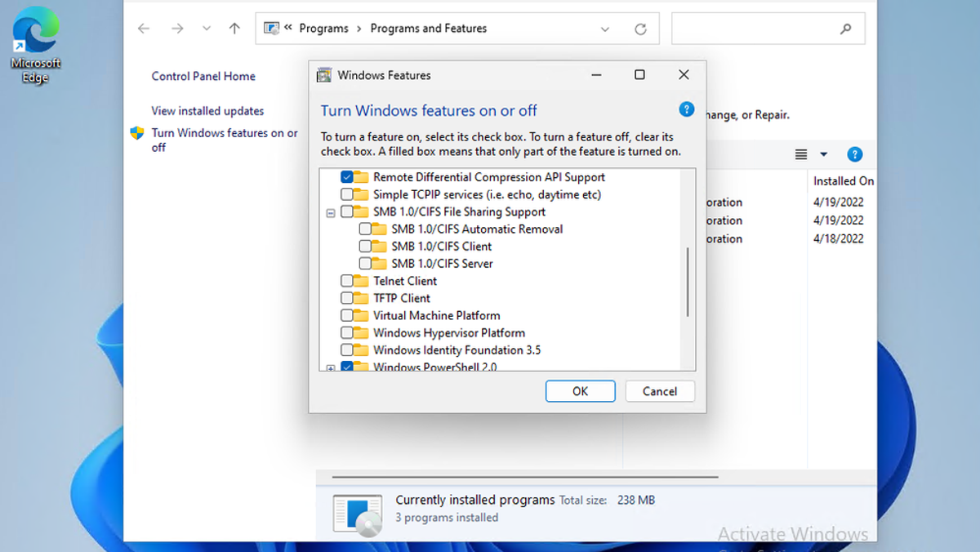Click the Back arrow in Control Panel
Screen dimensions: 980x552
tap(144, 29)
